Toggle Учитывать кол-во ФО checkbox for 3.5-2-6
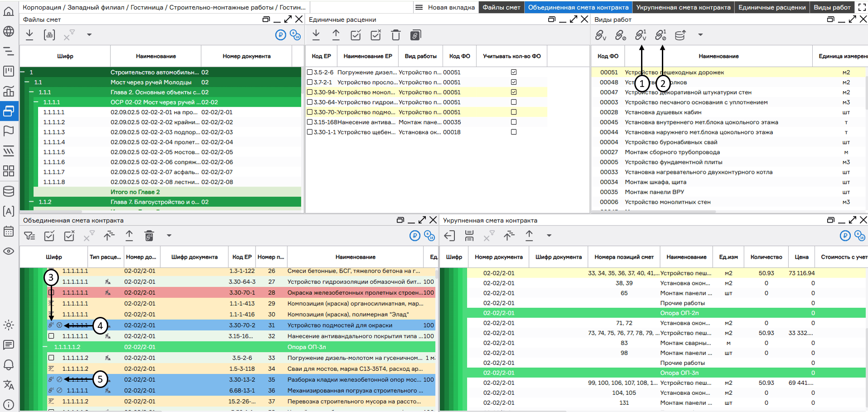This screenshot has width=868, height=412. pos(513,72)
